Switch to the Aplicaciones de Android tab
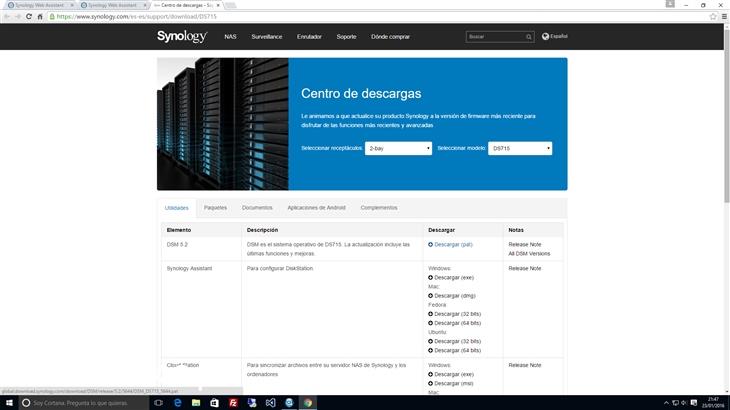This screenshot has height=410, width=730. tap(316, 207)
